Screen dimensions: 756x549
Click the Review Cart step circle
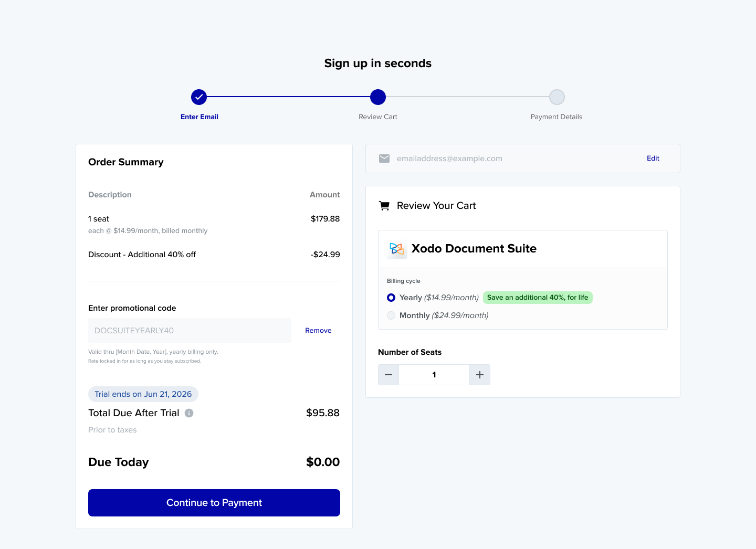click(x=378, y=97)
